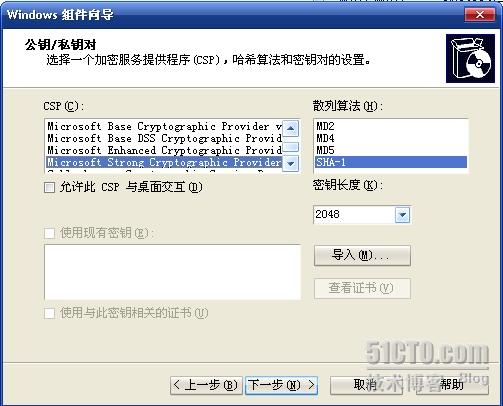
Task: Select Microsoft Base Cryptographic Provider v CSP
Action: (164, 126)
